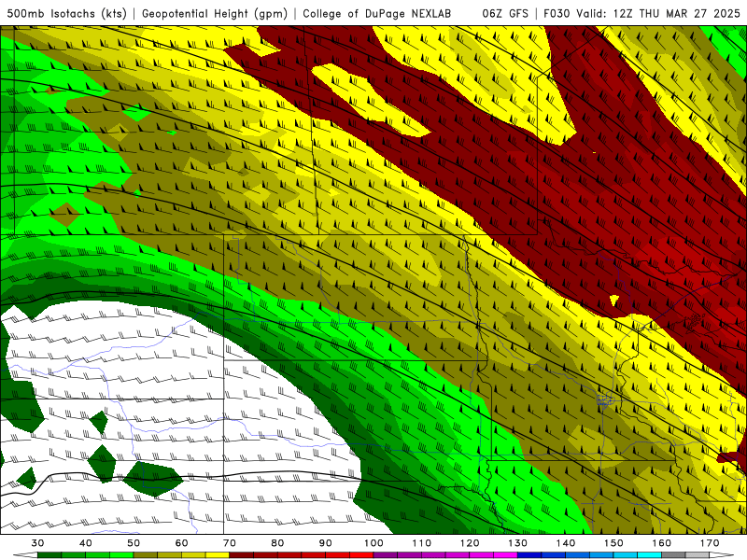
Task: Click the bright yellow swatch just before 70
Action: [x=218, y=555]
